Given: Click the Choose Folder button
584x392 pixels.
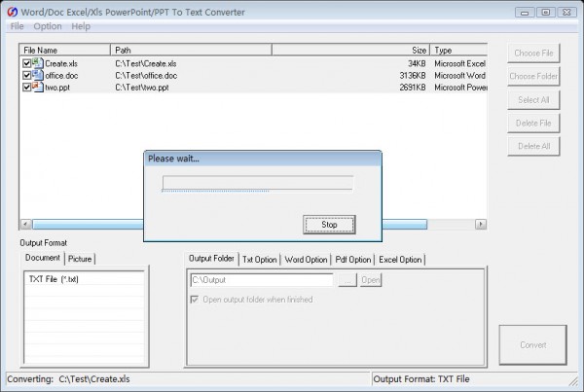Looking at the screenshot, I should click(x=533, y=76).
